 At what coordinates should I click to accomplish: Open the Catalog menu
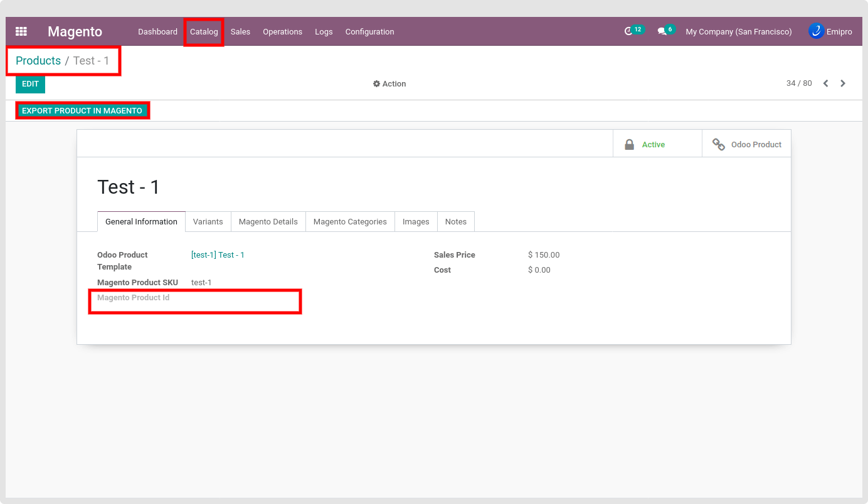[204, 31]
